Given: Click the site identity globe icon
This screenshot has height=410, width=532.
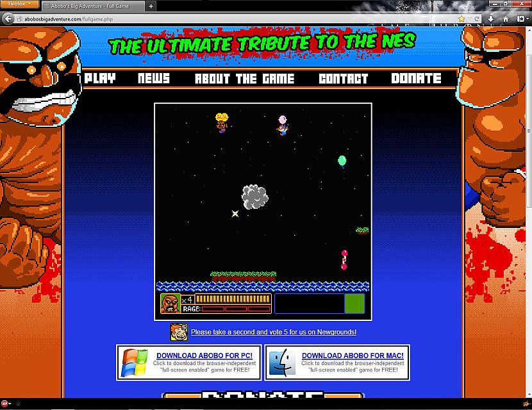Looking at the screenshot, I should pos(19,19).
